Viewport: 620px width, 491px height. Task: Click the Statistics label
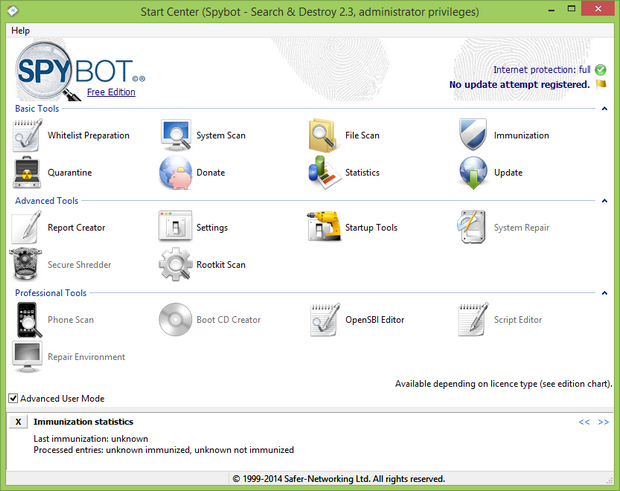(x=362, y=172)
